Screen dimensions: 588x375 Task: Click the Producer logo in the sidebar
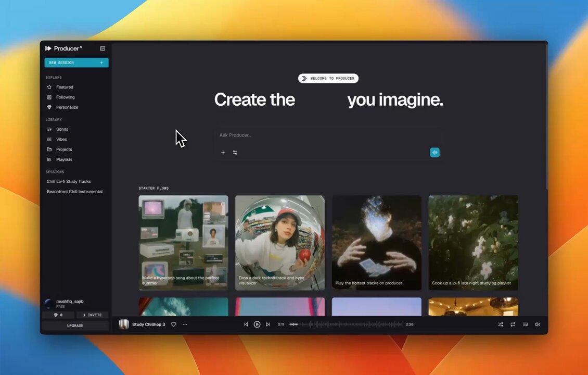point(63,48)
